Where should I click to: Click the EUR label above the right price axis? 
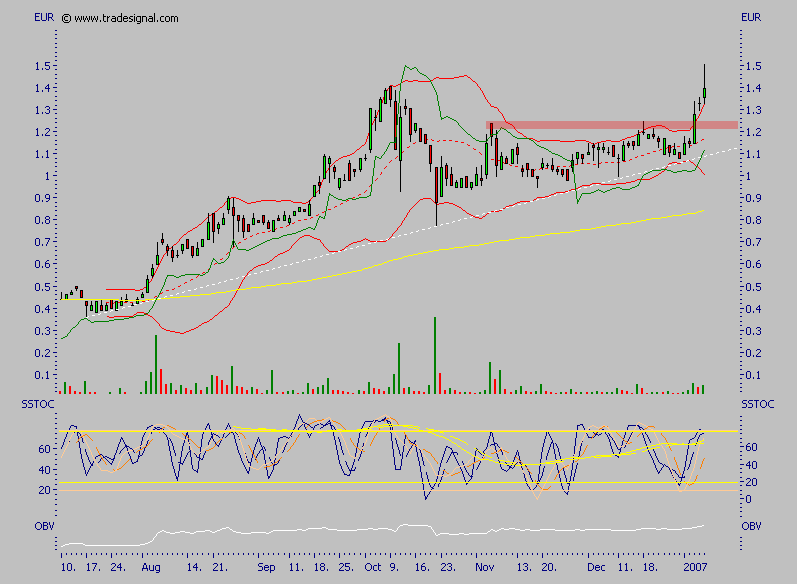[751, 17]
